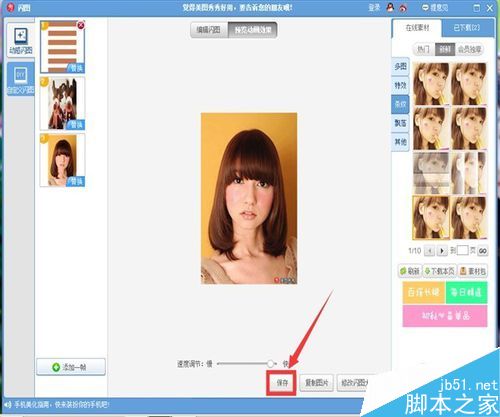
Task: Pick the faded horizontal-stripe effect
Action: click(x=431, y=173)
